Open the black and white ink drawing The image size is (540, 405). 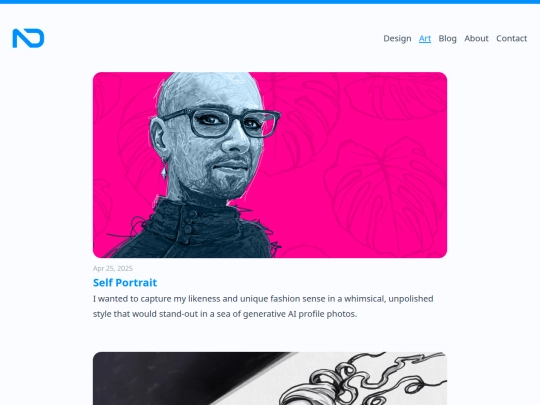coord(270,378)
